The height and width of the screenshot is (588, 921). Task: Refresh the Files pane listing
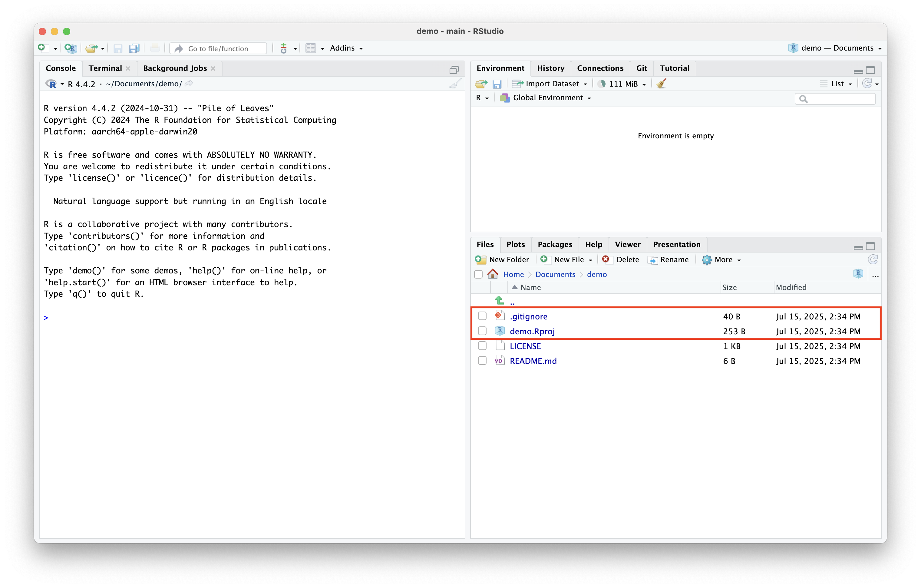click(873, 260)
